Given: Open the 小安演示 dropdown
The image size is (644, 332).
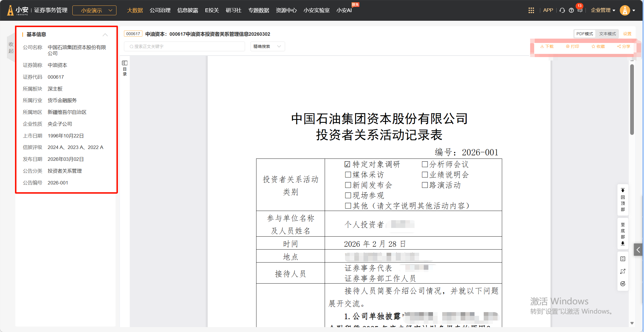Looking at the screenshot, I should click(94, 10).
